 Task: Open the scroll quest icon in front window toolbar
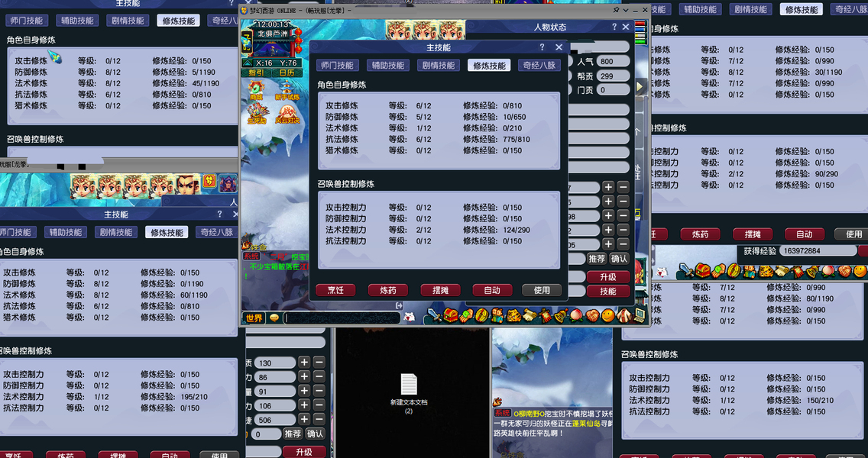tap(530, 315)
